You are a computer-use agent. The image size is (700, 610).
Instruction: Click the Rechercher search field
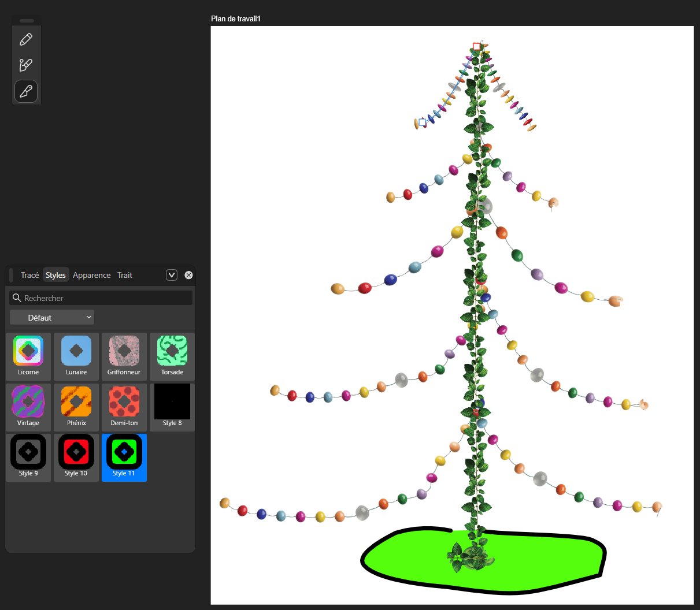pyautogui.click(x=101, y=298)
